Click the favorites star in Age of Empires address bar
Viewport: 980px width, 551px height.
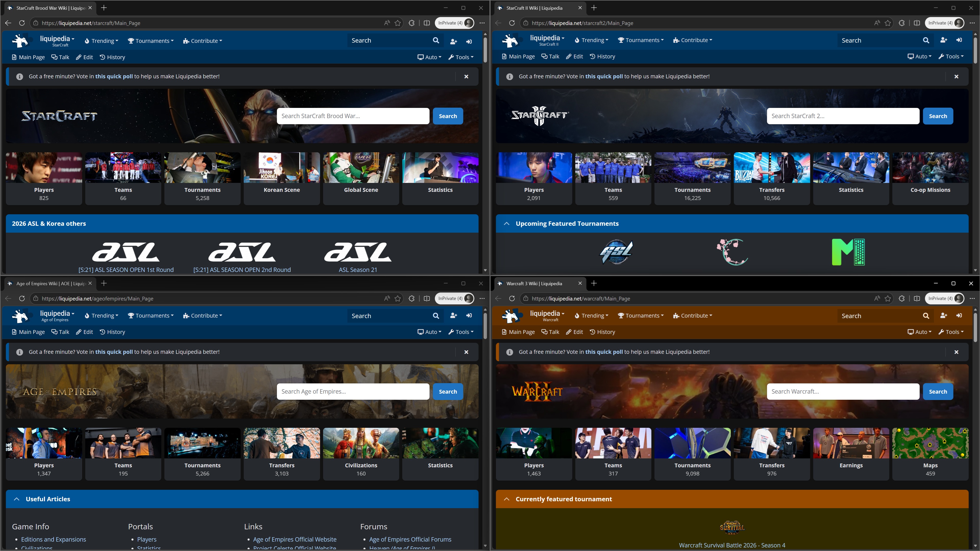(x=398, y=298)
